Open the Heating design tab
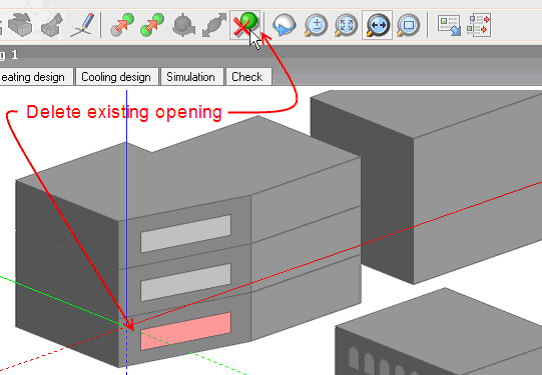 tap(35, 76)
